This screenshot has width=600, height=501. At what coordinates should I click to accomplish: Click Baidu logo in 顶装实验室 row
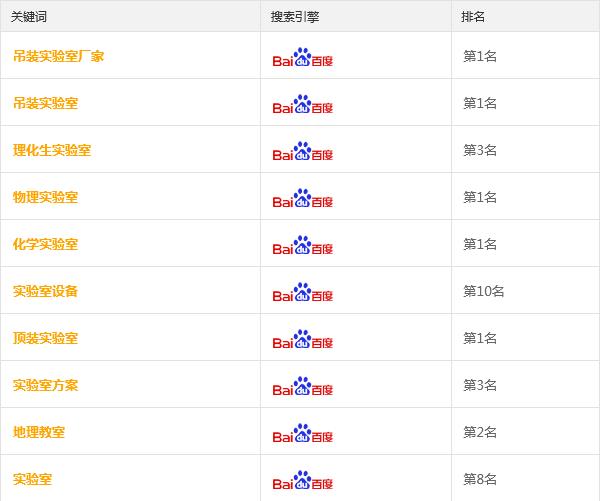(303, 339)
